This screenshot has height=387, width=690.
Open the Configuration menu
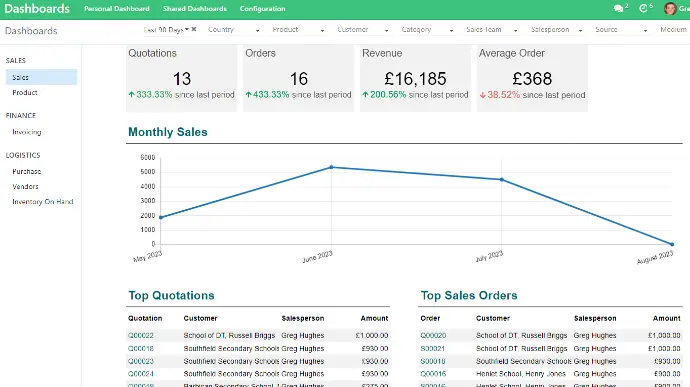click(262, 9)
